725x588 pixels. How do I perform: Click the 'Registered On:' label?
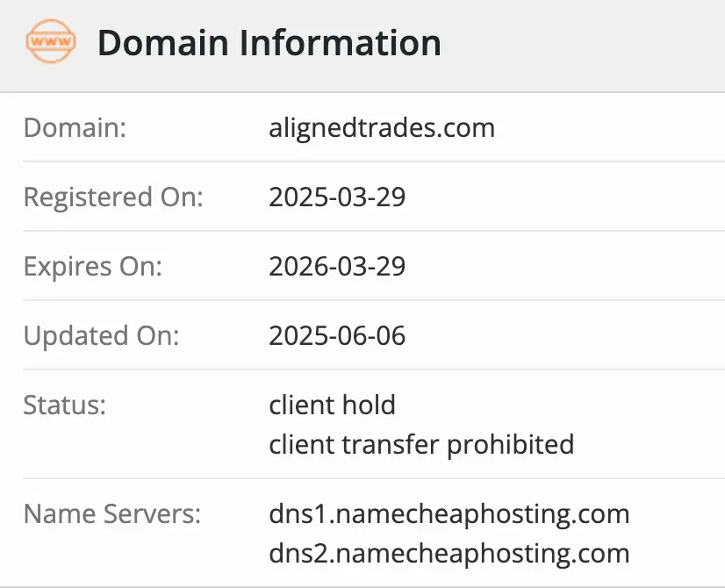(113, 197)
